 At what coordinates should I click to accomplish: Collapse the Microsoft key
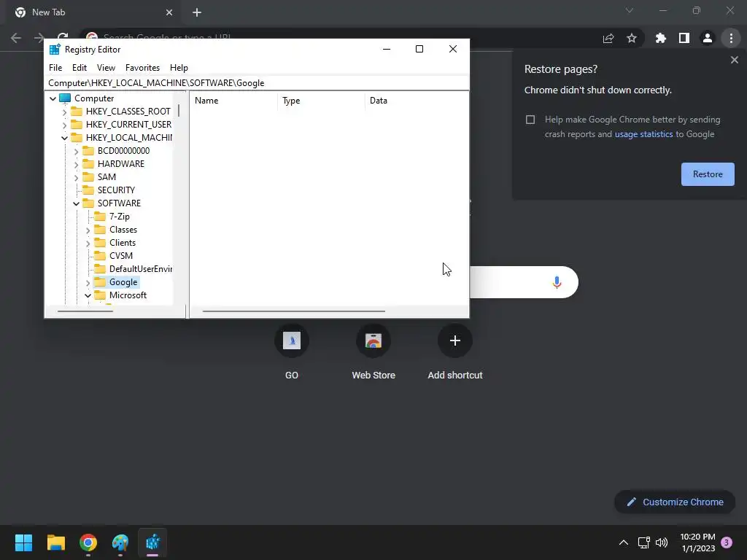pyautogui.click(x=88, y=296)
